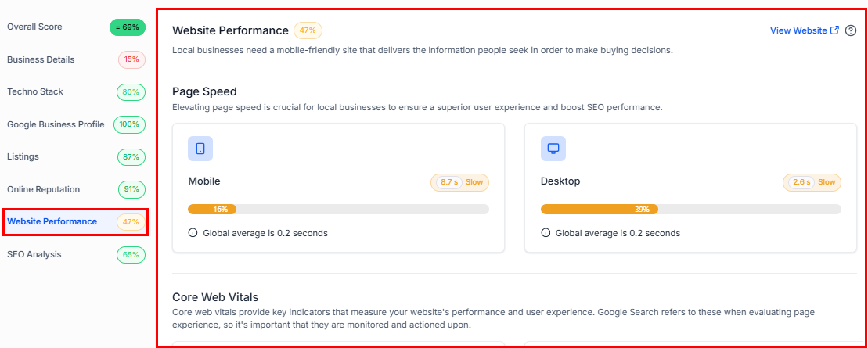This screenshot has height=348, width=868.
Task: Click the Mobile 16% progress bar
Action: coord(338,209)
